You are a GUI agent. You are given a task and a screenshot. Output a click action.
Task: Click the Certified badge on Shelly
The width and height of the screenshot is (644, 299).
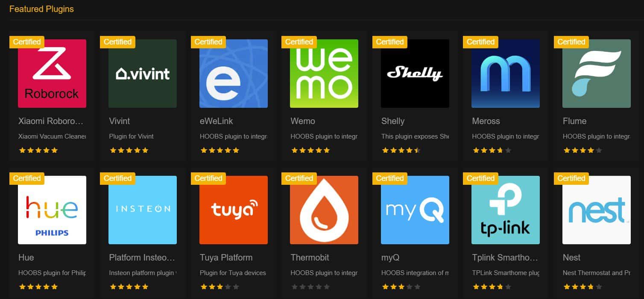click(390, 42)
